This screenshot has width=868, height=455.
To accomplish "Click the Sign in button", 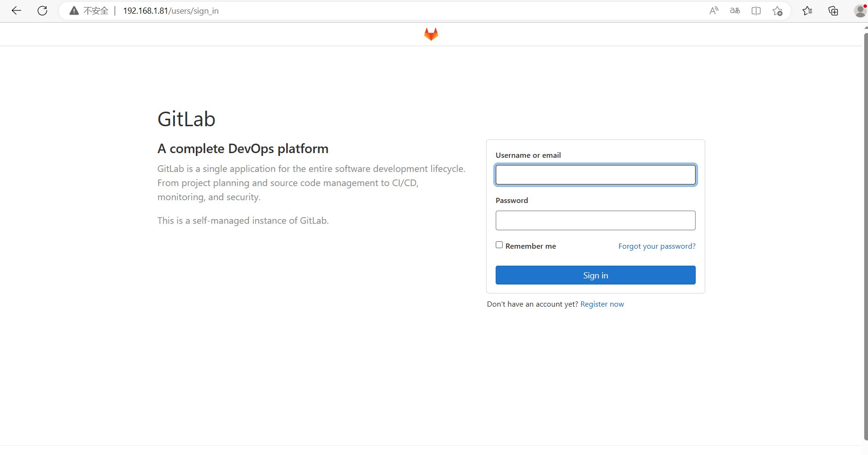I will tap(595, 275).
